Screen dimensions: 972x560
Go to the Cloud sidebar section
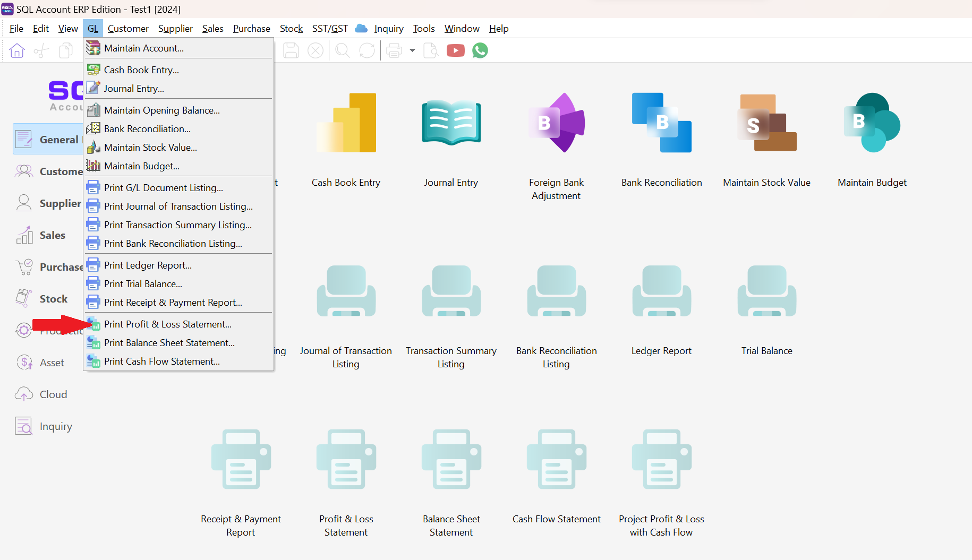click(53, 394)
